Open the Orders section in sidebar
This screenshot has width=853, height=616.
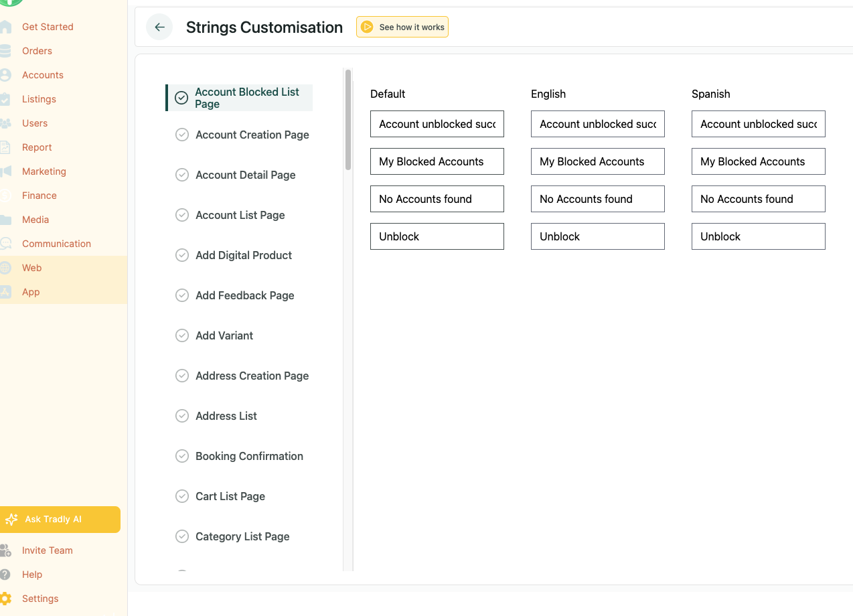point(37,51)
